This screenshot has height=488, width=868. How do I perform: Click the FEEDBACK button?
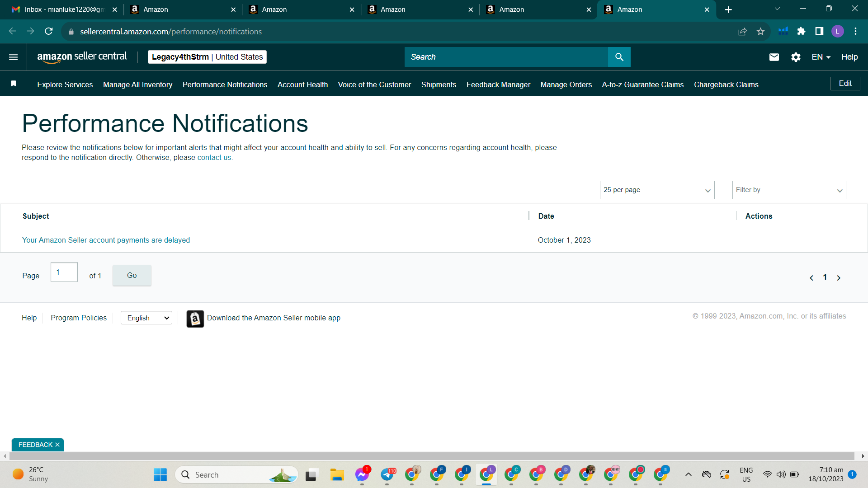pyautogui.click(x=35, y=445)
